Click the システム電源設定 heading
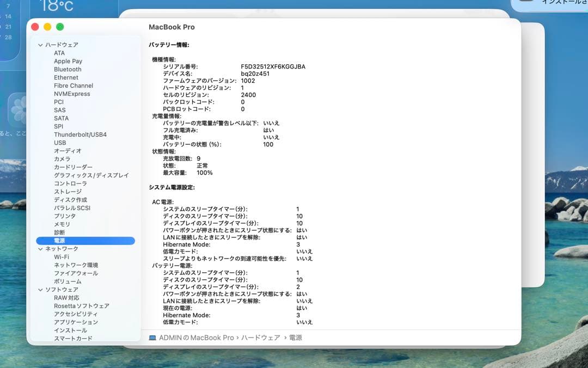The width and height of the screenshot is (588, 368). 171,188
